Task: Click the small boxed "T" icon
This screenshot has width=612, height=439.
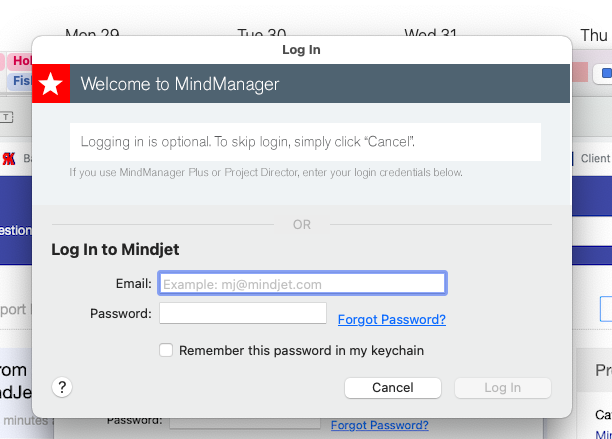Action: [x=7, y=117]
